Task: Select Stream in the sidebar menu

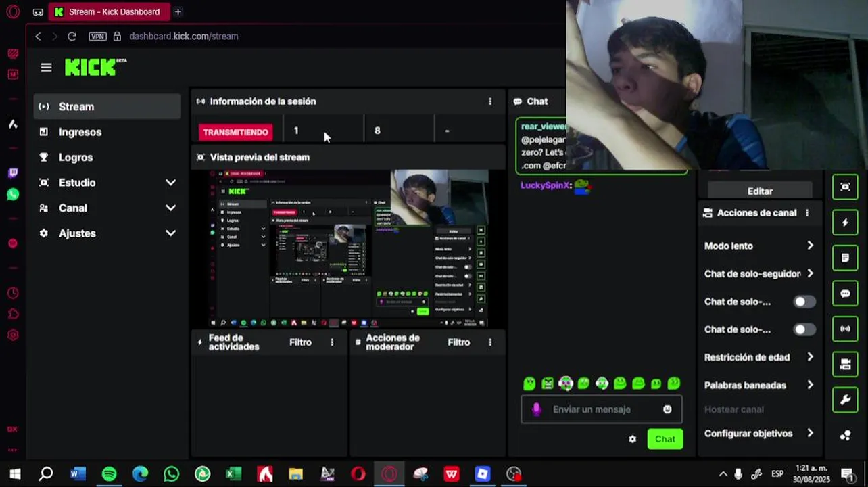Action: 107,106
